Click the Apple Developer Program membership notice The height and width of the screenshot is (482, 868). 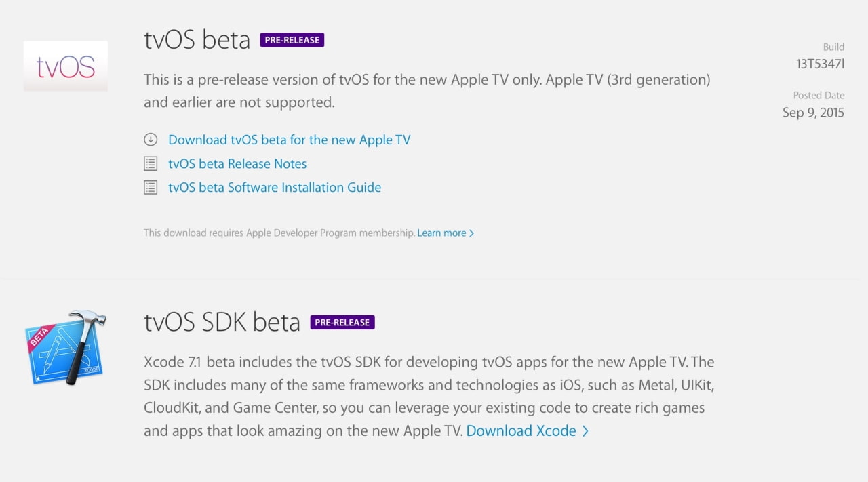pos(279,233)
